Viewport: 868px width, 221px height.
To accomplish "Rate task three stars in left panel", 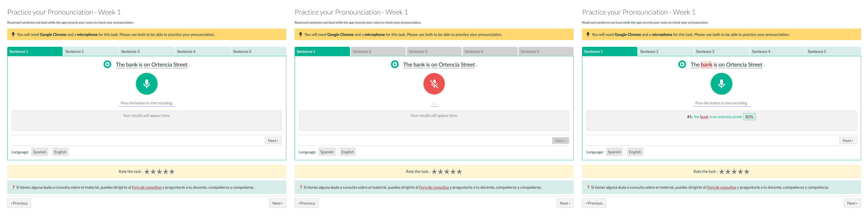I will coord(159,171).
